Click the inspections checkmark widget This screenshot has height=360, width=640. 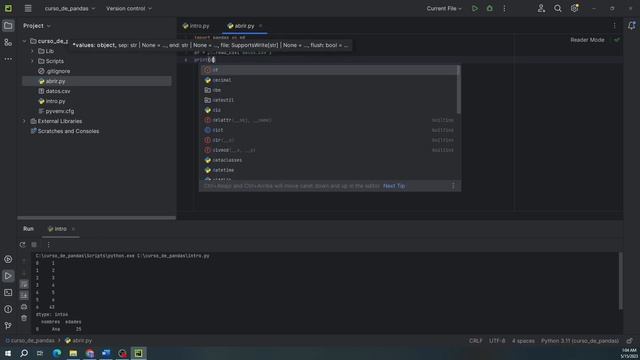coord(616,40)
